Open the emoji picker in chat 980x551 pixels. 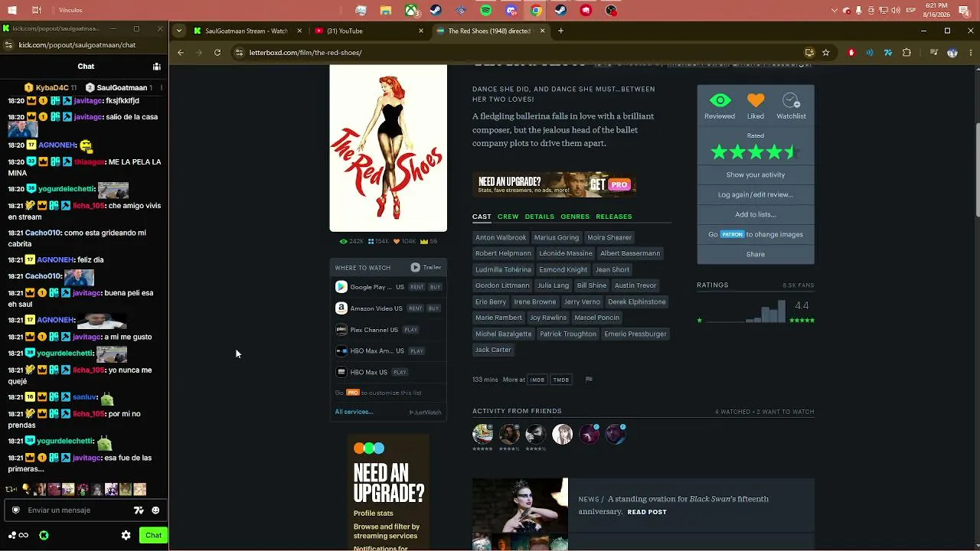[155, 510]
